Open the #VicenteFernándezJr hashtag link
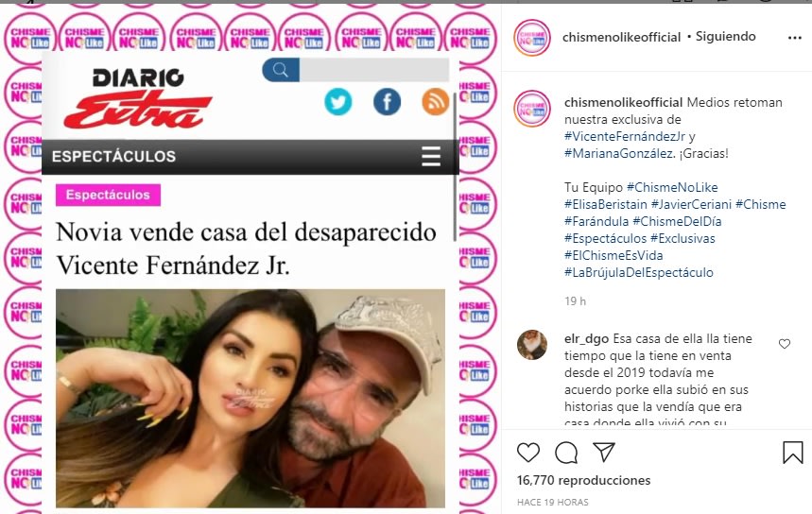Viewport: 812px width, 514px height. pos(625,137)
